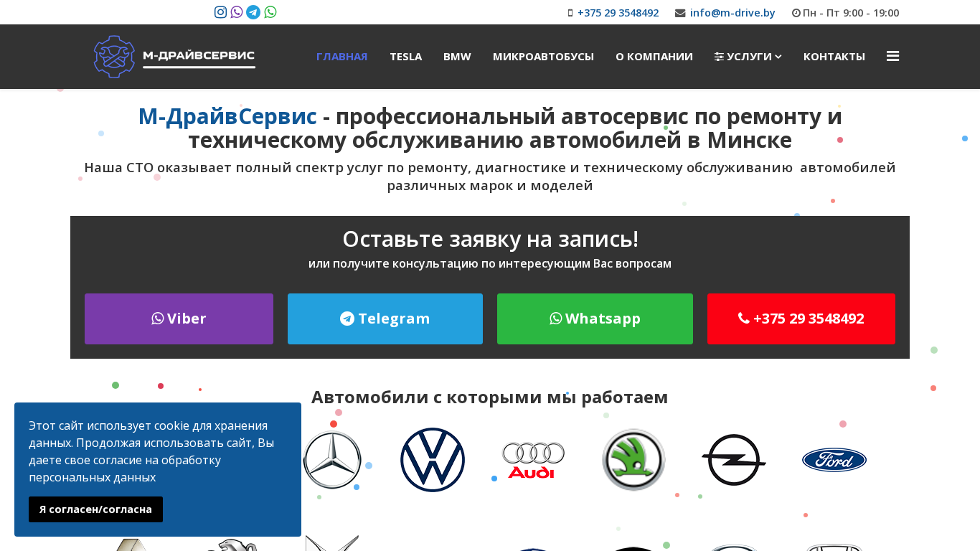This screenshot has height=551, width=980.
Task: Click the M-ДрайвСервис logo
Action: pos(174,57)
